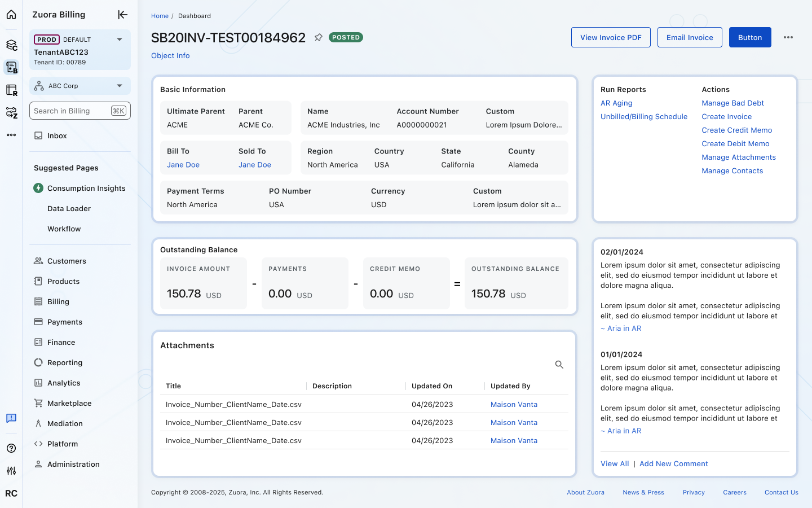This screenshot has height=508, width=812.
Task: Open the three-dot more options menu
Action: click(788, 37)
